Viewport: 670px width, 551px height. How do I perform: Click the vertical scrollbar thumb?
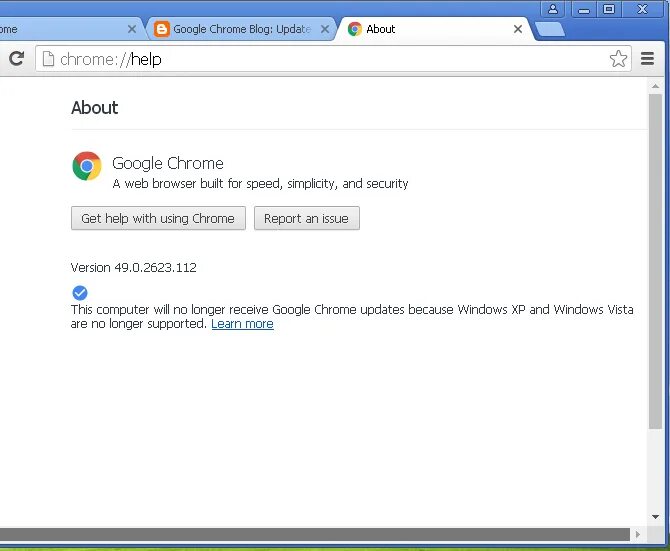click(655, 261)
